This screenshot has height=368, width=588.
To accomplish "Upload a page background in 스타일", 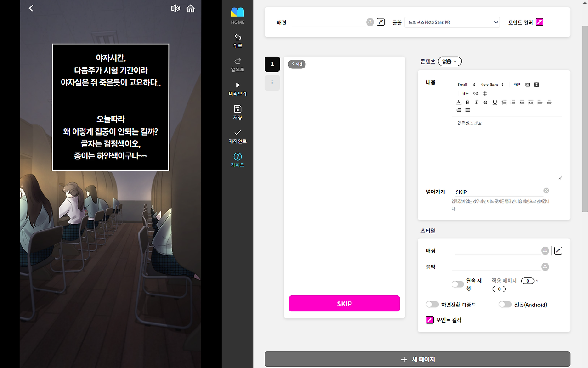I will point(545,250).
